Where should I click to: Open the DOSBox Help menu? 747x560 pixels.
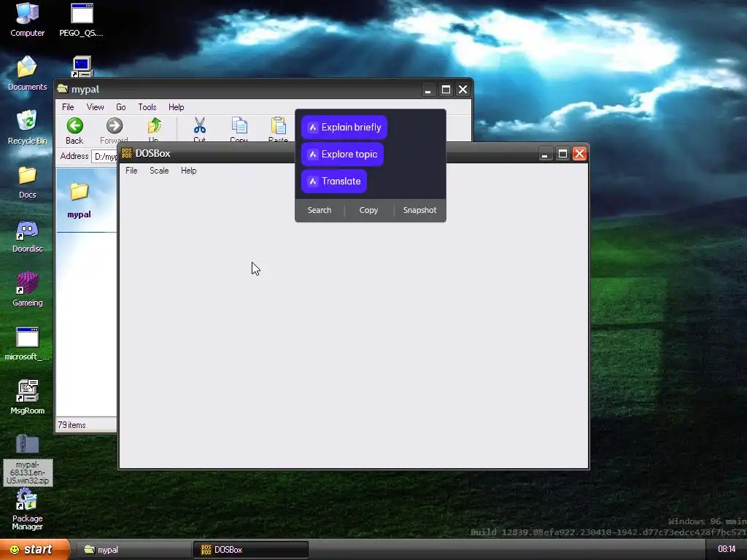click(x=189, y=171)
